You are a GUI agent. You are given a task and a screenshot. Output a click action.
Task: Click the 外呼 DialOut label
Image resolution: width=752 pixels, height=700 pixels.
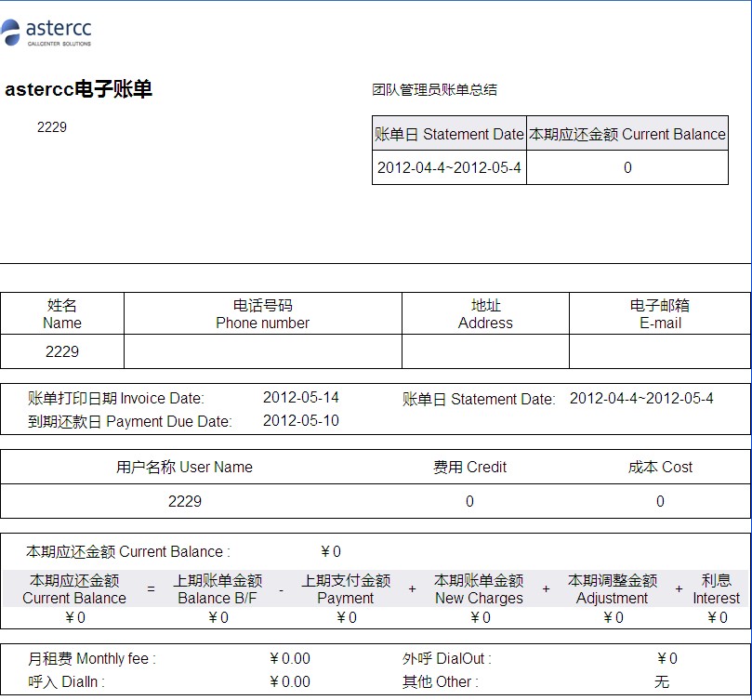point(446,658)
